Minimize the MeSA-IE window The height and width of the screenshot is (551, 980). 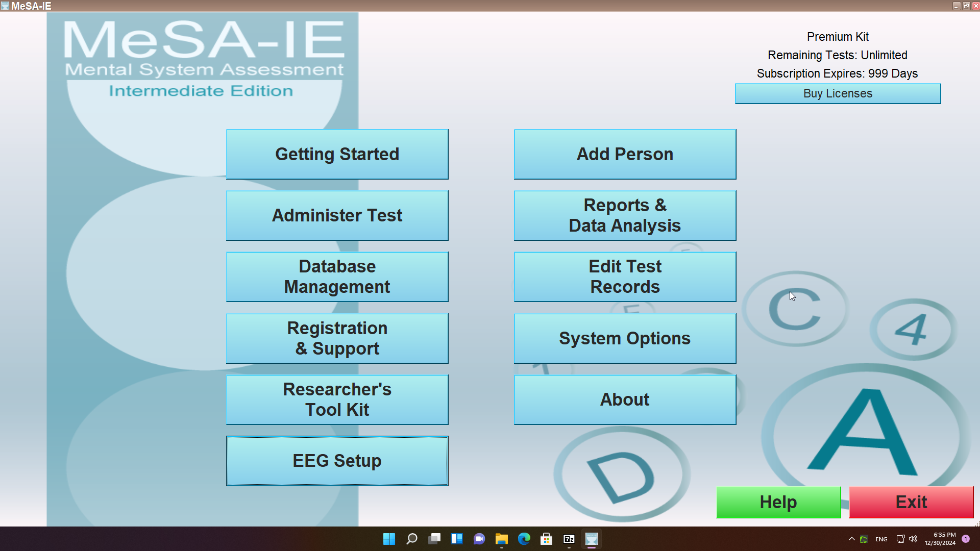[957, 6]
